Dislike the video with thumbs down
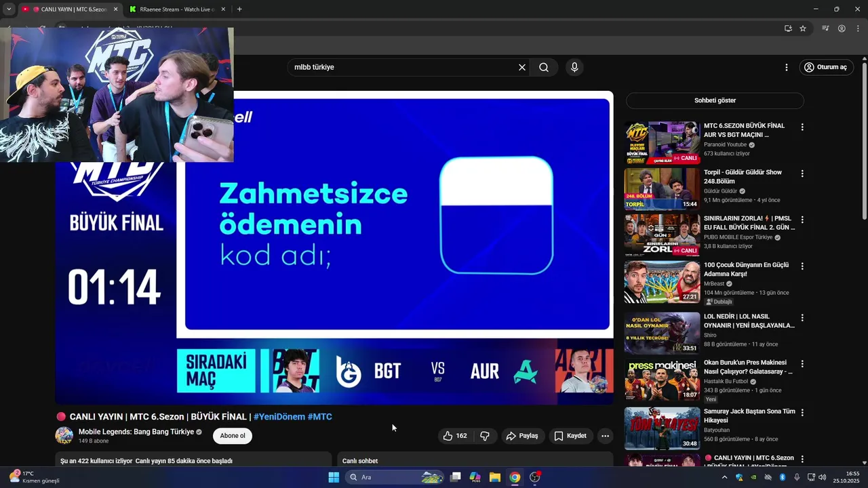868x488 pixels. (x=485, y=436)
